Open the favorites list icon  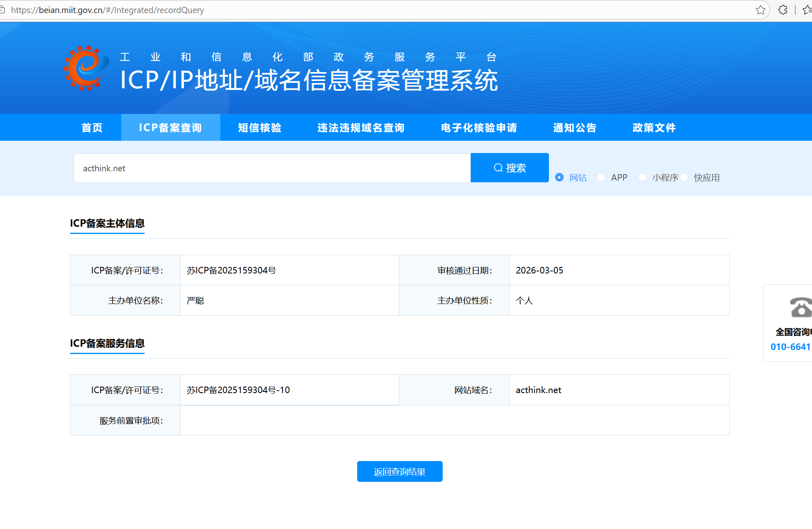tap(807, 10)
